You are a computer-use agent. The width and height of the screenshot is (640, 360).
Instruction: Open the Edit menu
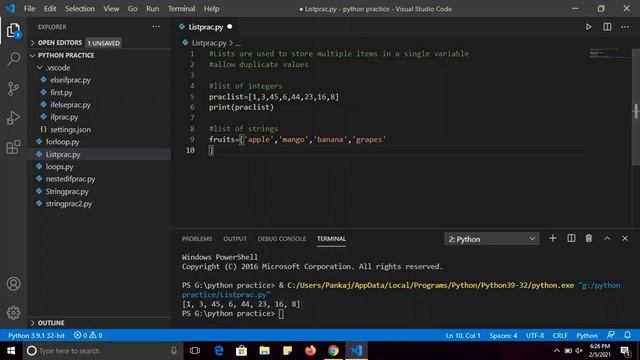(x=50, y=9)
